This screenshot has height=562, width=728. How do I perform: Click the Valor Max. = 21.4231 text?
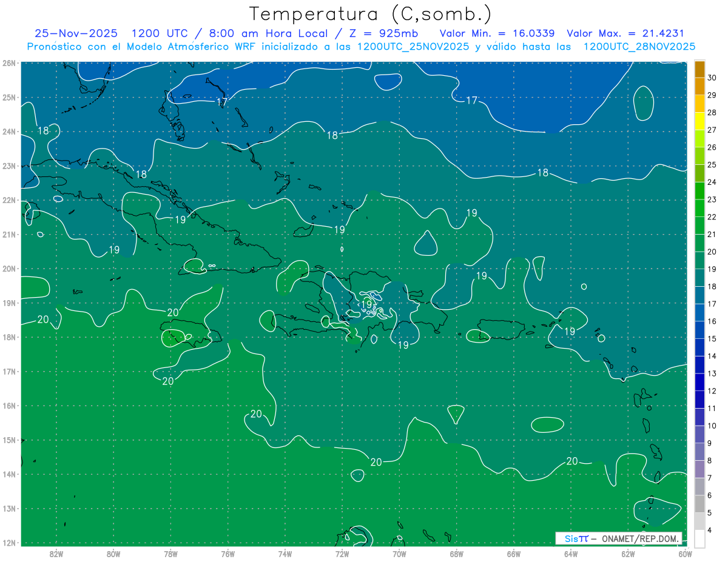pyautogui.click(x=625, y=34)
